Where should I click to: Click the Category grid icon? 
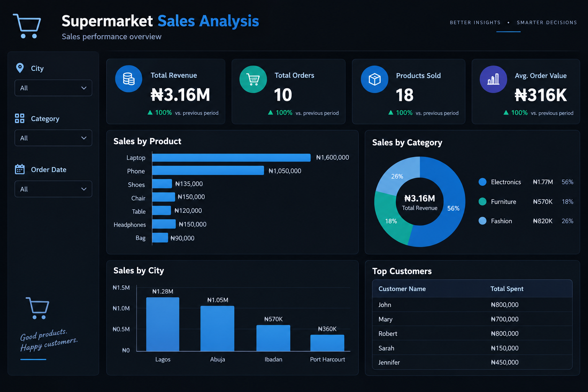(x=20, y=118)
